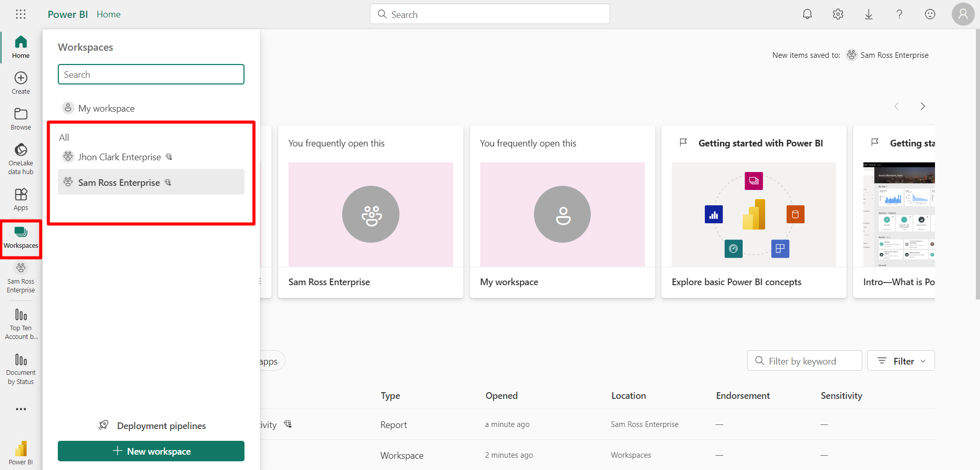Focus the top global Search box
Viewport: 980px width, 470px height.
click(490, 14)
